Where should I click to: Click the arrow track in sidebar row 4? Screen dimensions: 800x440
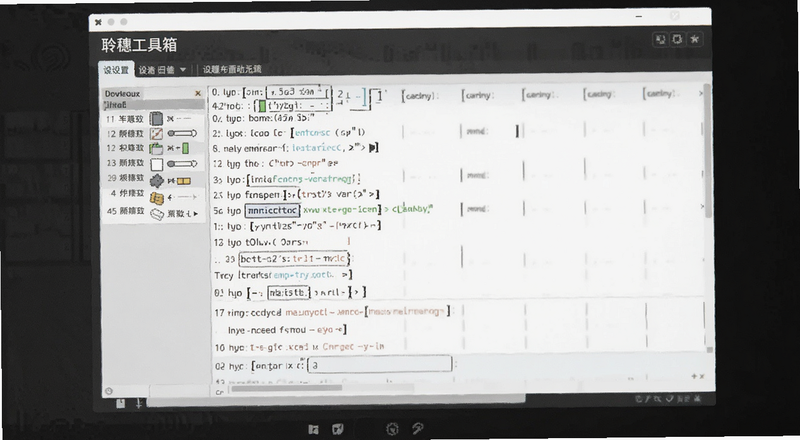[182, 197]
